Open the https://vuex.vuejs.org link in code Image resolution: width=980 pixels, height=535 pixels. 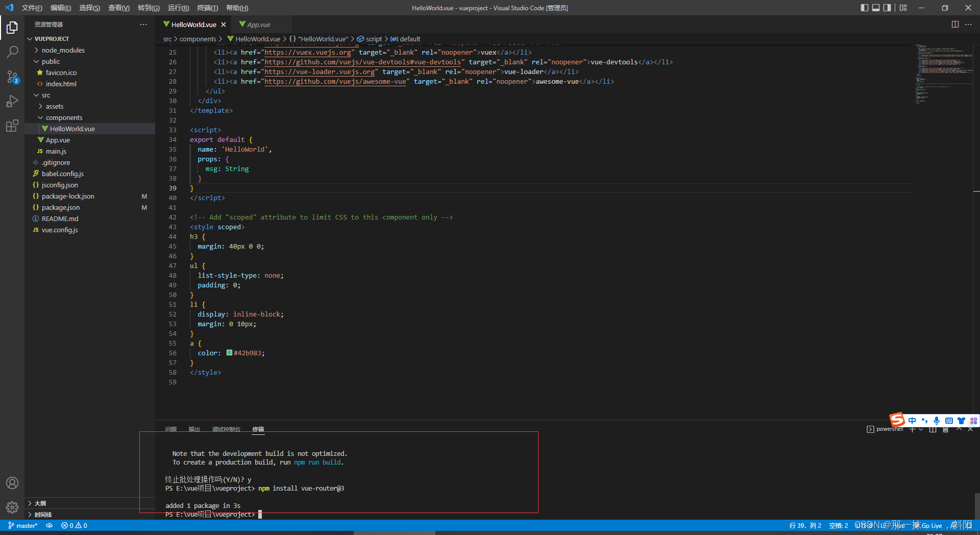(308, 52)
